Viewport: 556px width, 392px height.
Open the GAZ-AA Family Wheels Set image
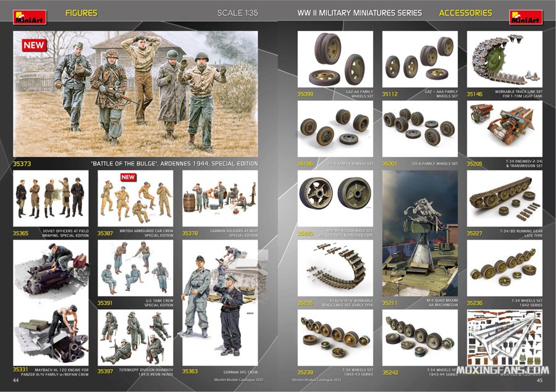(335, 59)
